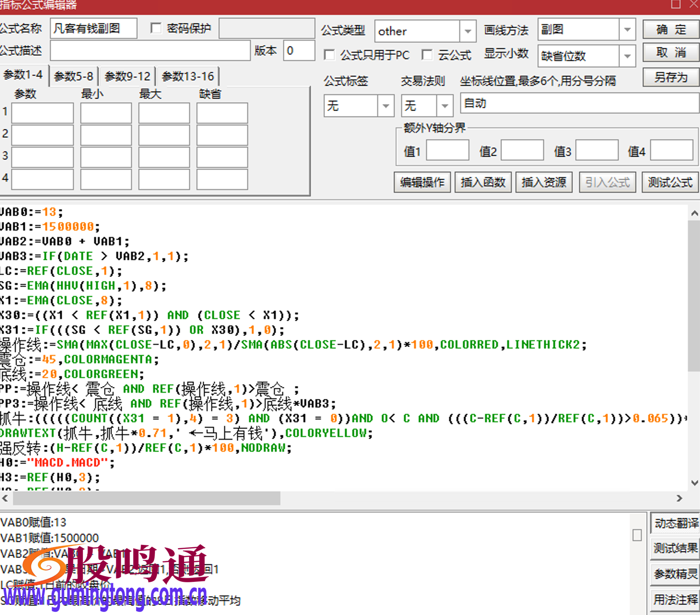Viewport: 700px width, 615px height.
Task: Select the 参数13-16 parameter tab
Action: pyautogui.click(x=188, y=76)
